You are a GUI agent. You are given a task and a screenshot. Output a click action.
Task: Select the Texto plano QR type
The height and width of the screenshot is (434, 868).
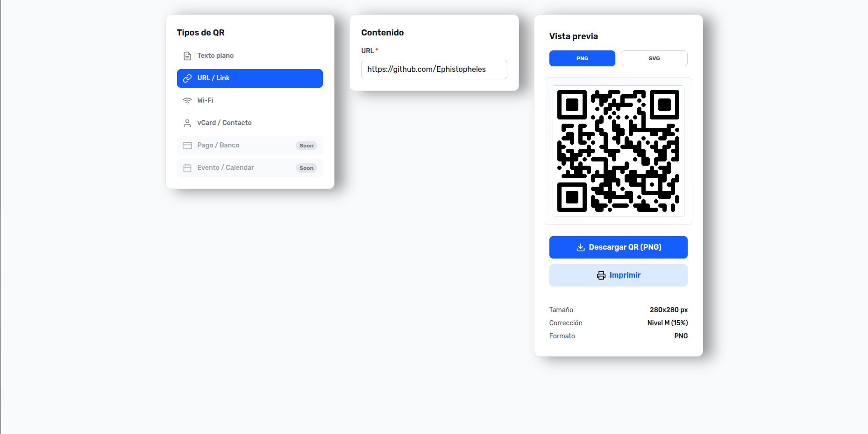(x=250, y=56)
